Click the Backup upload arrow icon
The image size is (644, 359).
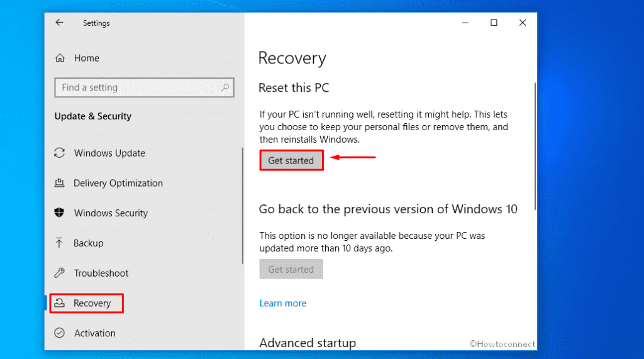click(x=60, y=243)
